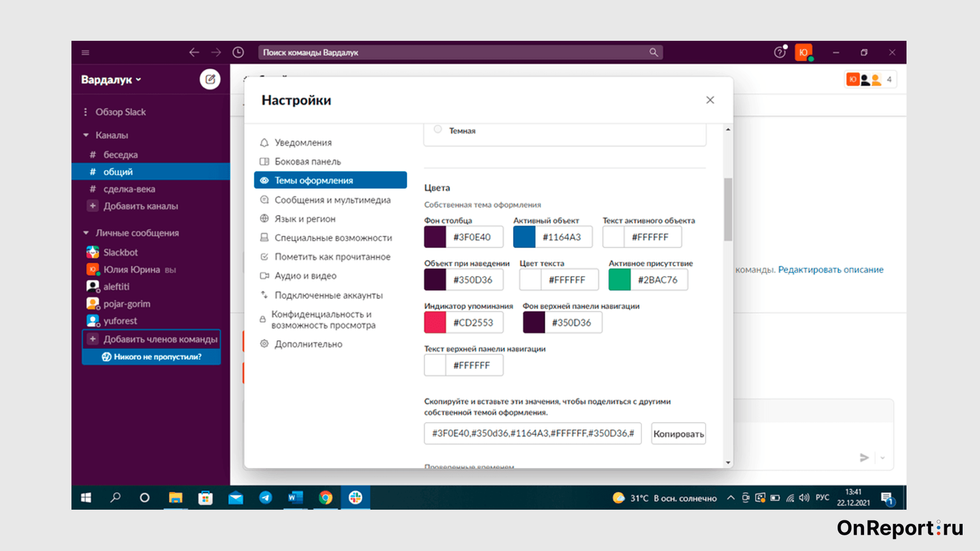This screenshot has width=980, height=551.
Task: Show hidden tray icons chevron
Action: tap(731, 498)
